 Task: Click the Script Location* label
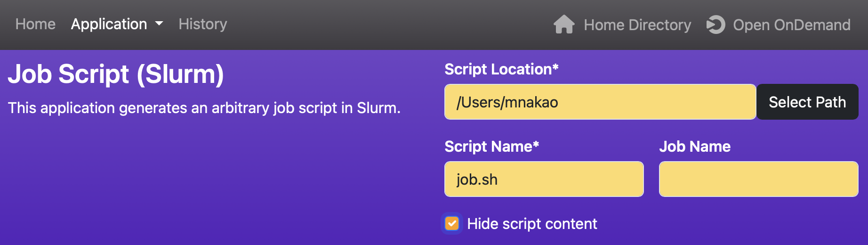tap(501, 69)
